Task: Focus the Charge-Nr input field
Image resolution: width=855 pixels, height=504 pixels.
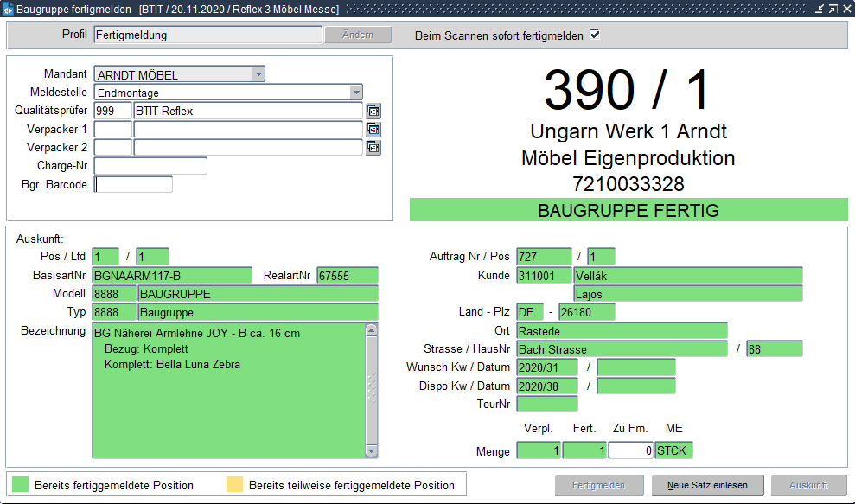Action: coord(150,165)
